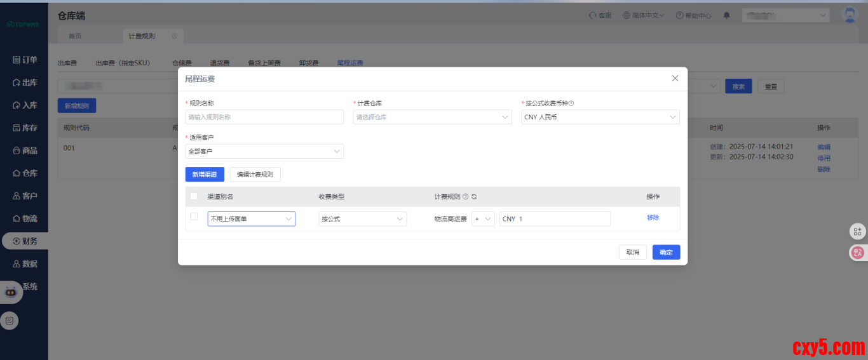This screenshot has height=360, width=868.
Task: Close the 计费规则 tab with its x icon
Action: [x=175, y=36]
